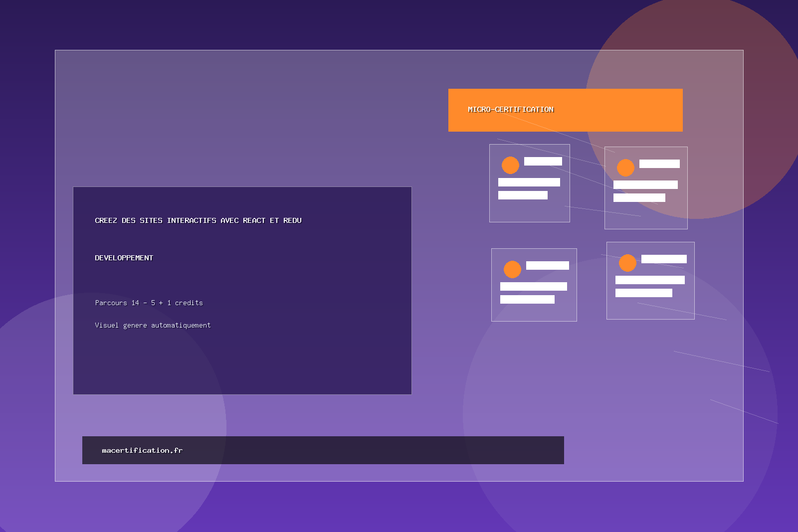This screenshot has height=532, width=798.
Task: Select the white badge beside top-right circle
Action: [x=659, y=164]
